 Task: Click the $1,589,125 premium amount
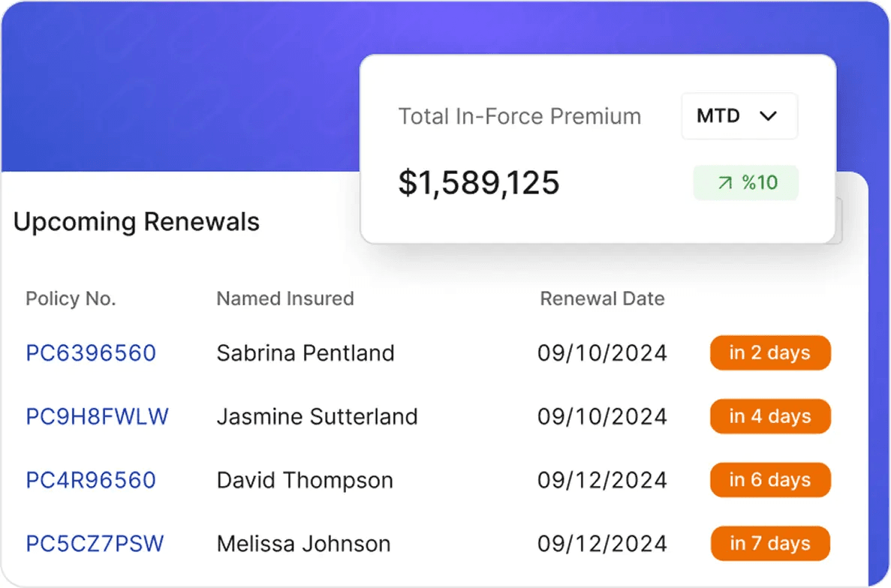pos(479,182)
